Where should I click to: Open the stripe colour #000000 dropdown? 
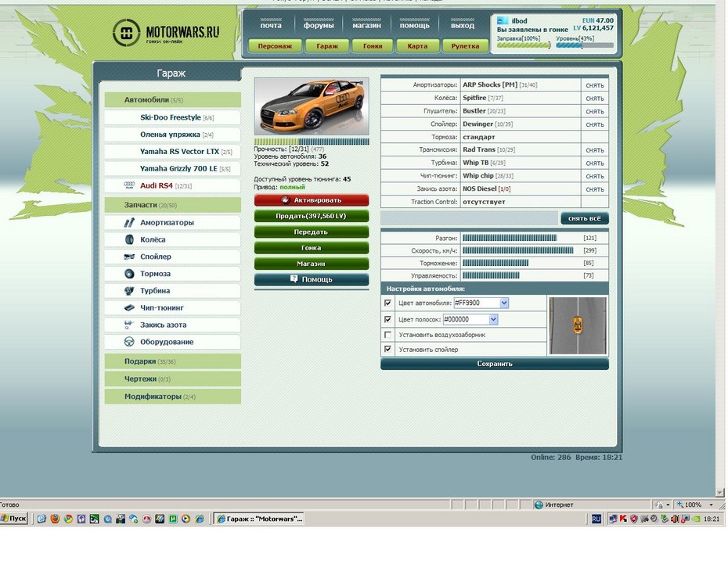pos(493,319)
